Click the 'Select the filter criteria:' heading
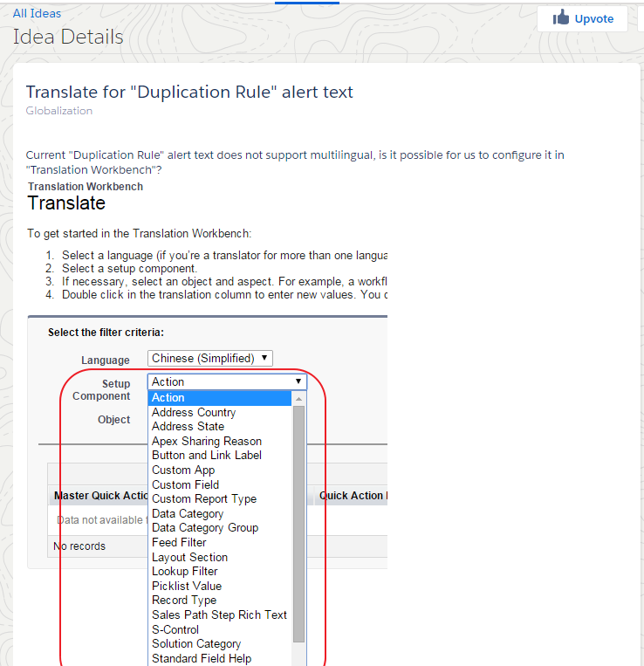 (106, 333)
